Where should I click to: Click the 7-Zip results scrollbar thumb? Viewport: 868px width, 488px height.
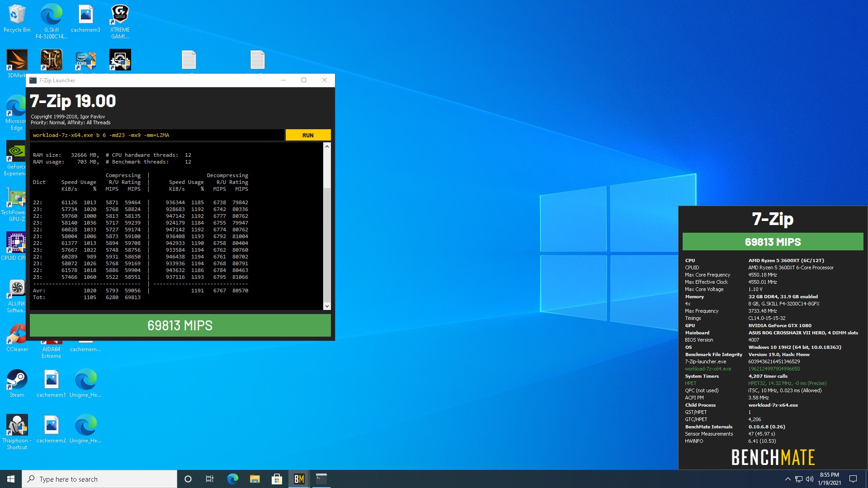(x=327, y=244)
